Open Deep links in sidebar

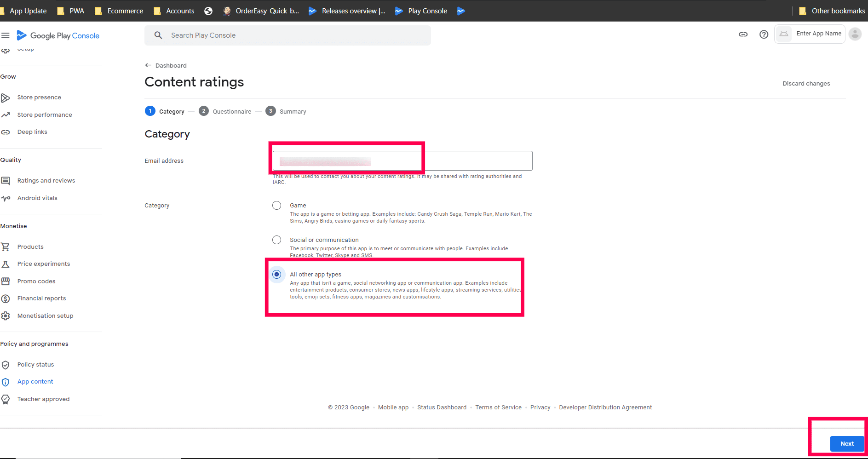[32, 132]
